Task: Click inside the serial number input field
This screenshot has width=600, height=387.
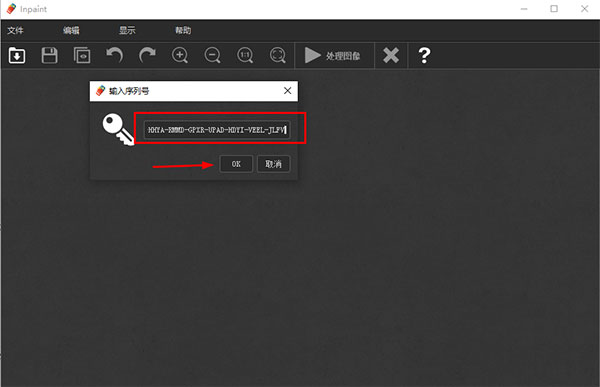Action: click(x=217, y=130)
